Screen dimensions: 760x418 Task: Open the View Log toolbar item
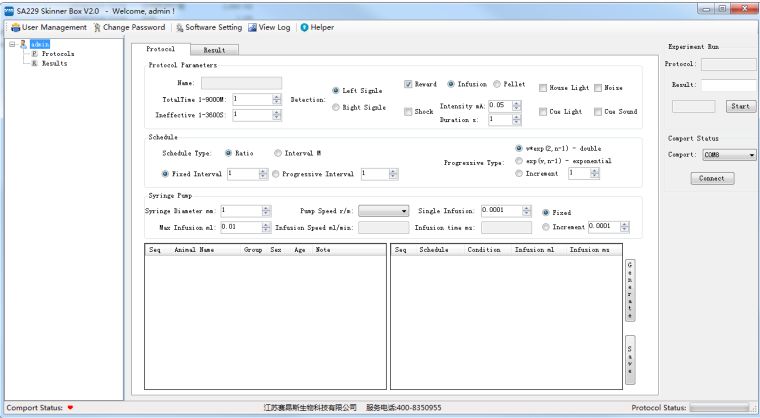(x=253, y=27)
